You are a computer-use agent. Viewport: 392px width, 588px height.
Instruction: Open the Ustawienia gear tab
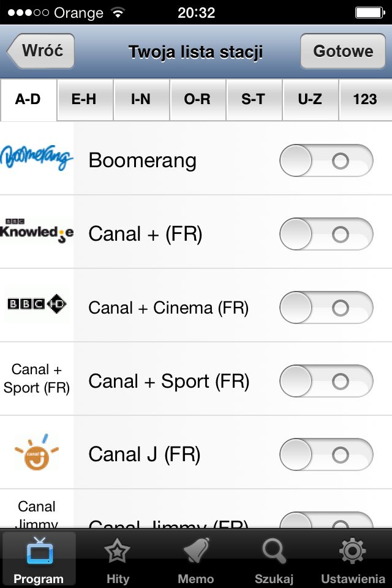coord(353,559)
